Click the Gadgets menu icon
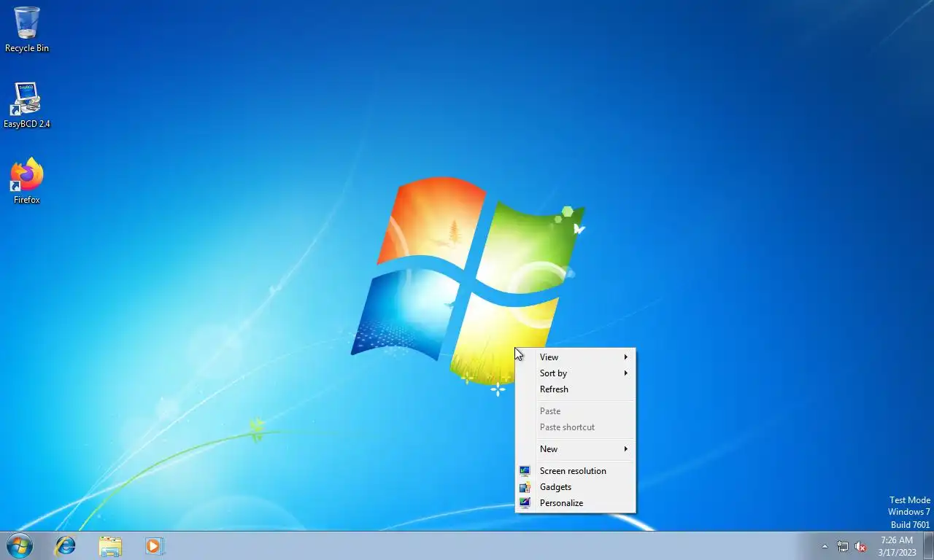 point(525,487)
